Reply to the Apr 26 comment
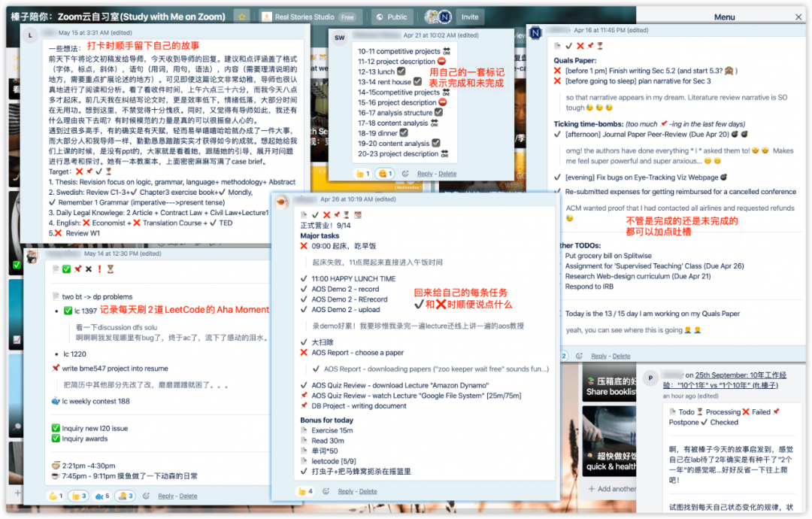812x519 pixels. tap(345, 491)
